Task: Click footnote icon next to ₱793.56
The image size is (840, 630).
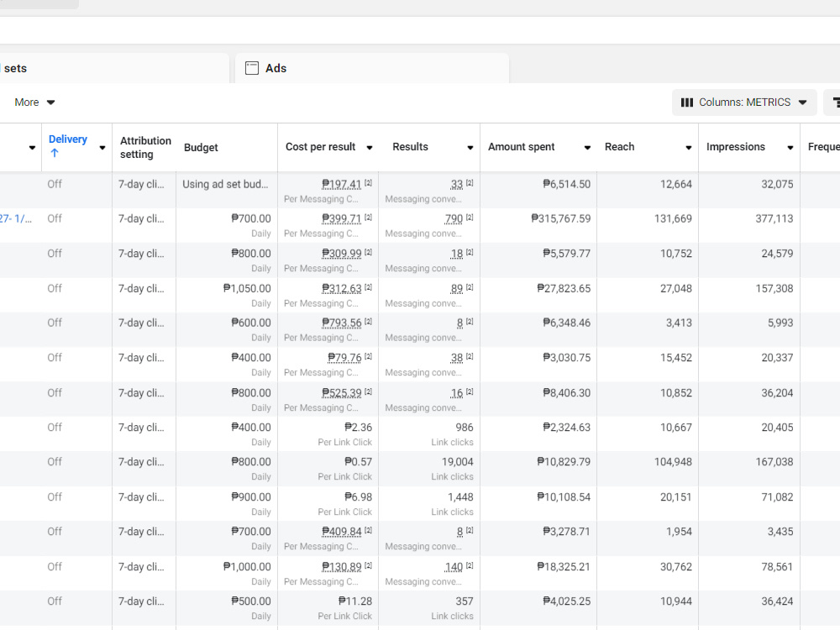Action: (368, 322)
